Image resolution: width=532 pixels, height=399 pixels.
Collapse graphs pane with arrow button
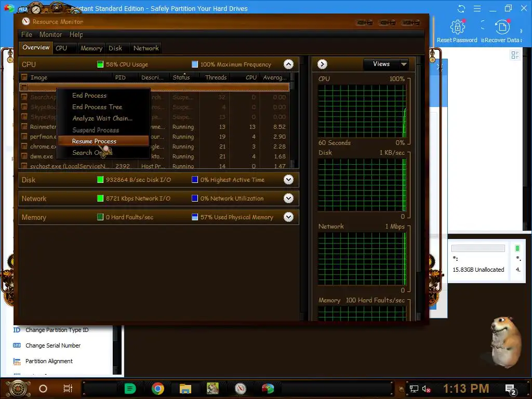click(x=322, y=64)
